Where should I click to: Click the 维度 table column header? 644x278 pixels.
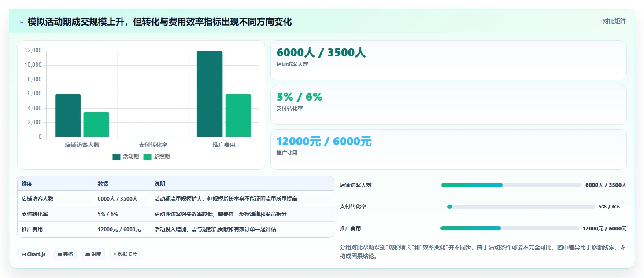click(27, 184)
